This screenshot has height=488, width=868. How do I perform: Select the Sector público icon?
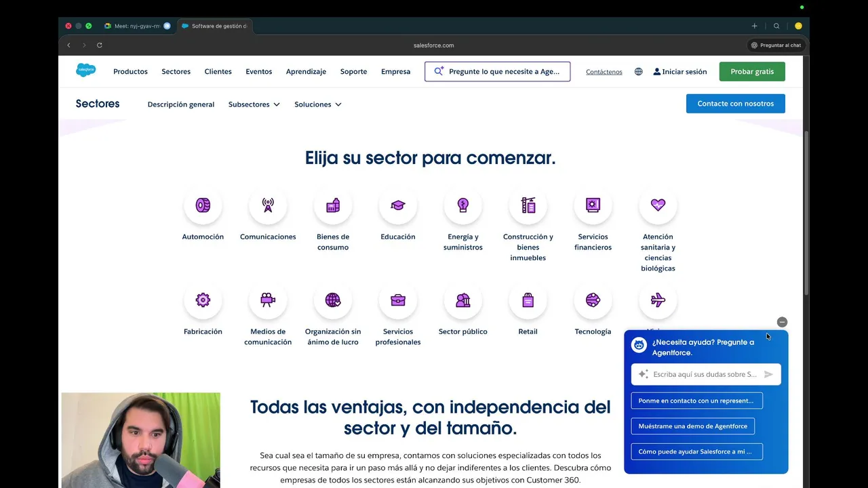pos(463,300)
